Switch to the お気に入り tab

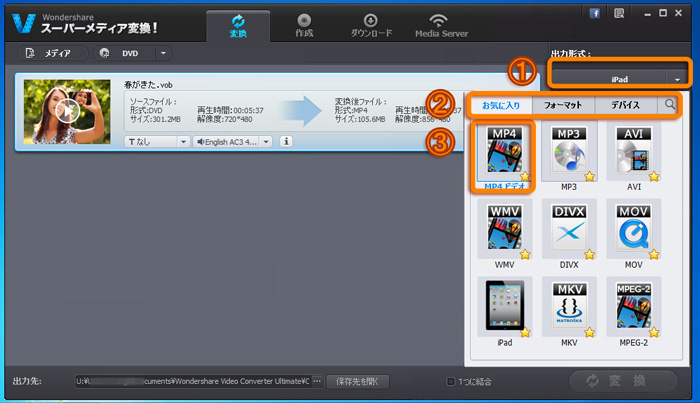pyautogui.click(x=501, y=105)
